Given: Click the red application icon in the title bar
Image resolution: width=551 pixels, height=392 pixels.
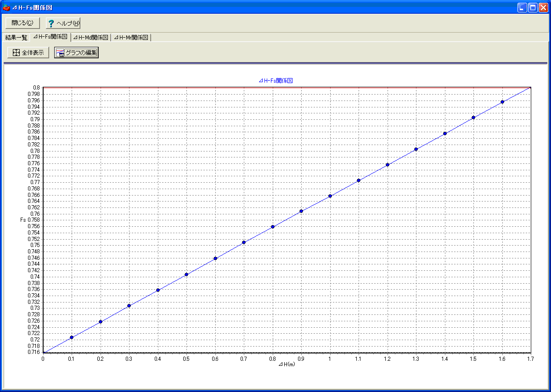Looking at the screenshot, I should point(6,7).
